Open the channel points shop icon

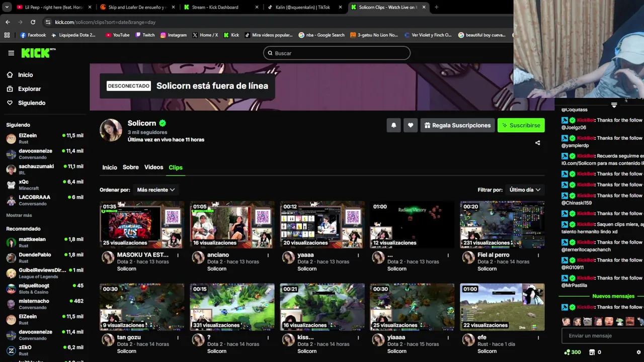point(592,352)
